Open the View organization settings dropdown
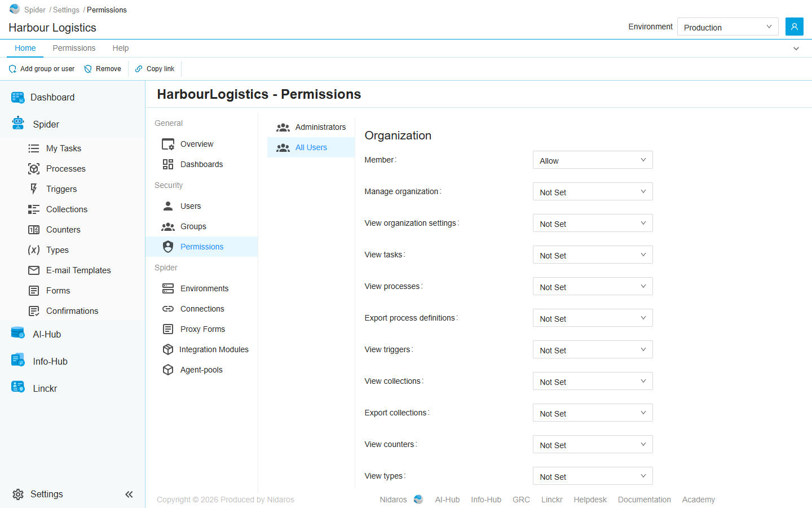Image resolution: width=812 pixels, height=508 pixels. click(593, 223)
